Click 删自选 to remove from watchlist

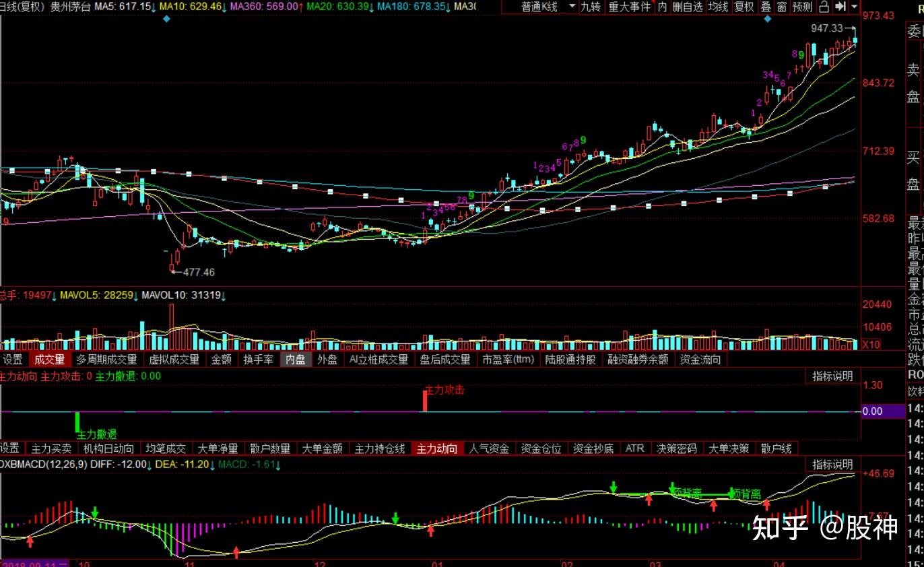(x=687, y=7)
